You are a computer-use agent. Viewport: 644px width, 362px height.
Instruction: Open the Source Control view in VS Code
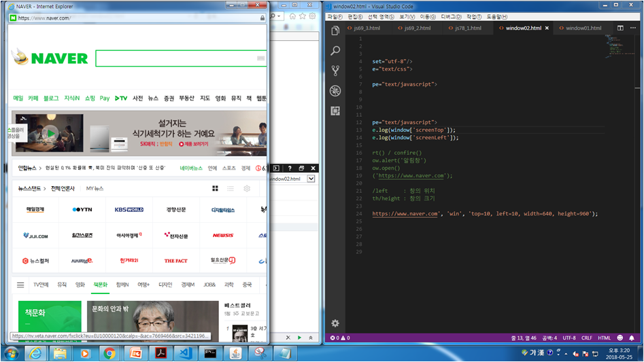coord(335,71)
